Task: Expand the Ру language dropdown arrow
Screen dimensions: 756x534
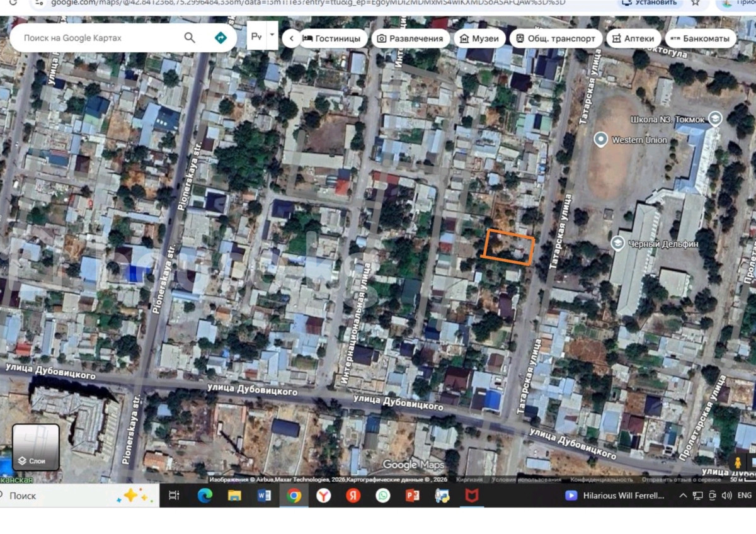Action: click(272, 35)
